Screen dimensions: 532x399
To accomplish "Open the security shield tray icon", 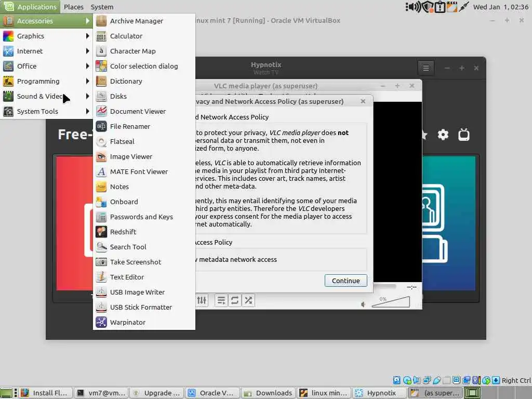I will (x=428, y=7).
